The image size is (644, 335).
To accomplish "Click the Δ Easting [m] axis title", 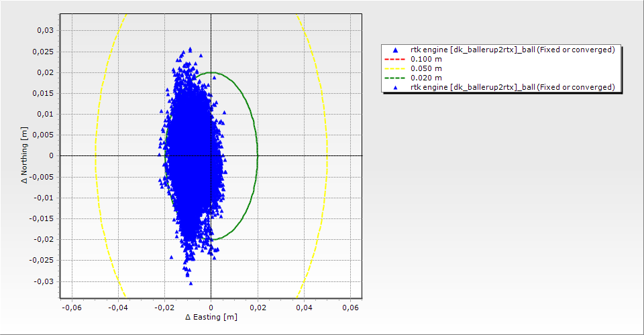I will tap(211, 317).
